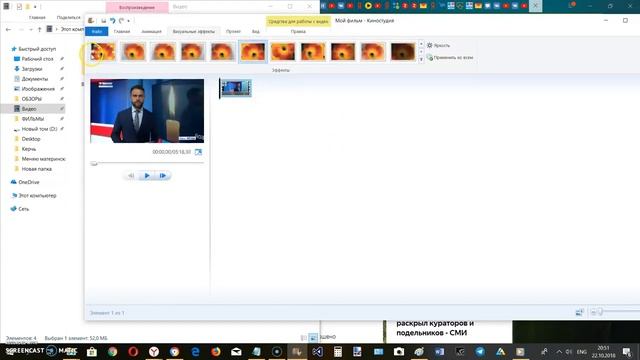Open Рабочий стол in the Explorer sidebar

click(x=37, y=59)
